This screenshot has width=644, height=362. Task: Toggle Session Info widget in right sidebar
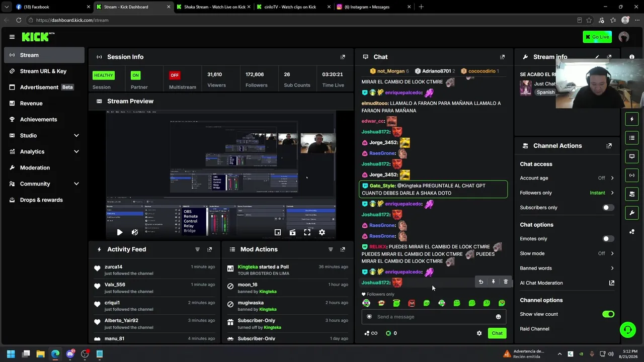point(632,175)
